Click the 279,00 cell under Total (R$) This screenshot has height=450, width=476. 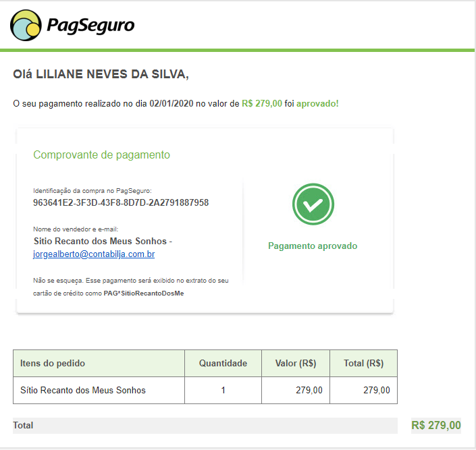(363, 390)
